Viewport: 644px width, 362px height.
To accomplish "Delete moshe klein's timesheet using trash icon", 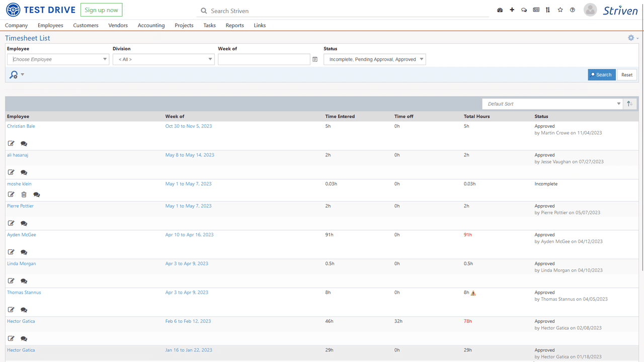I will (x=23, y=194).
